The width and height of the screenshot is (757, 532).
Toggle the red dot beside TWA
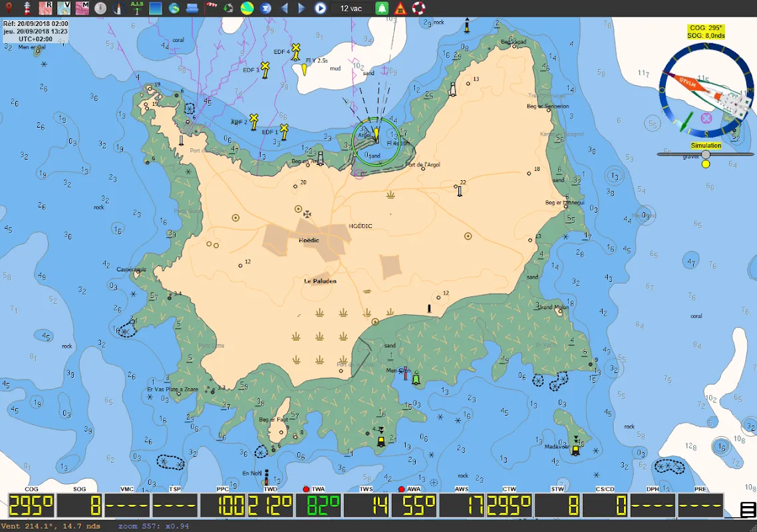coord(306,489)
